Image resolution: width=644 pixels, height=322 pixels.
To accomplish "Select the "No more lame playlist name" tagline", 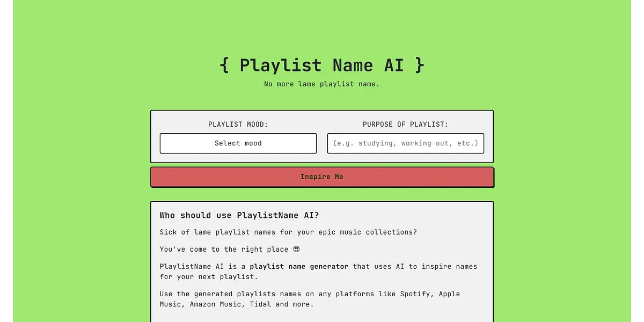I will point(321,84).
